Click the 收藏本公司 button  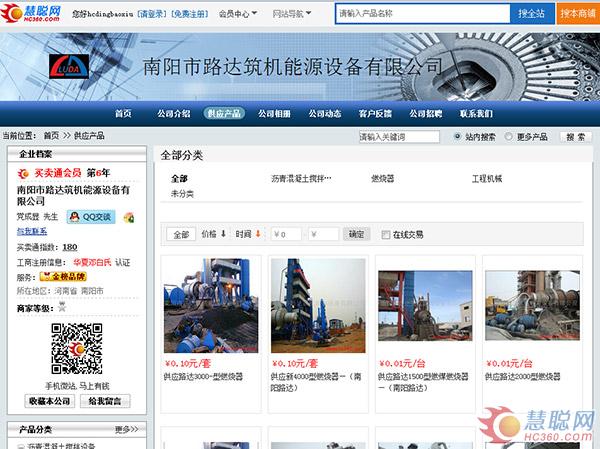click(x=50, y=401)
